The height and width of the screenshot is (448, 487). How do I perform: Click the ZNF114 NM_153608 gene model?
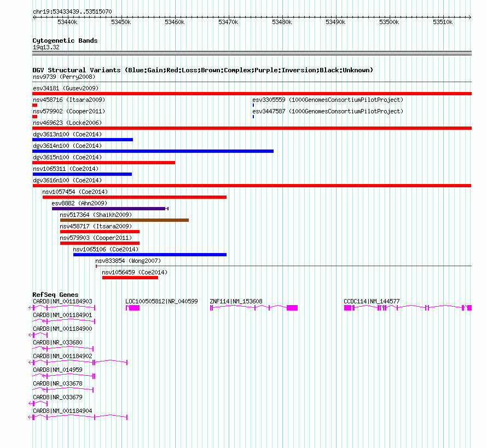(254, 308)
